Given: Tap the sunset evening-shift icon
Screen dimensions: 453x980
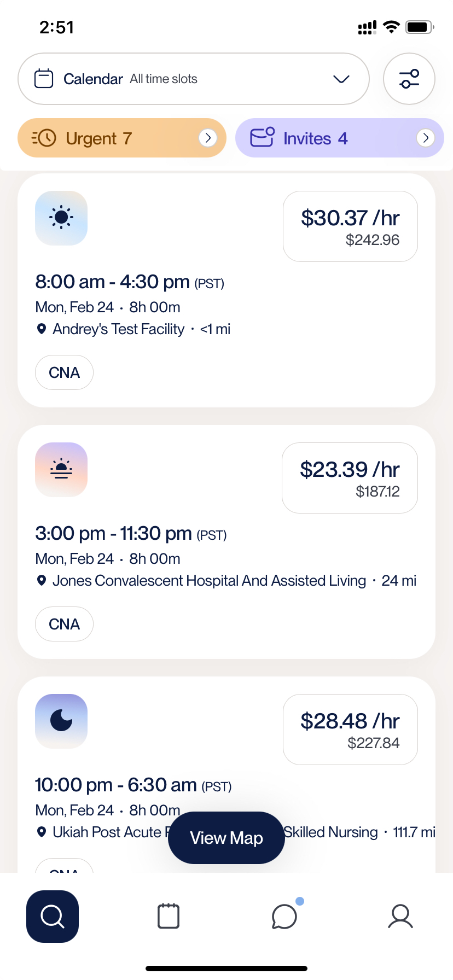Looking at the screenshot, I should click(x=61, y=469).
